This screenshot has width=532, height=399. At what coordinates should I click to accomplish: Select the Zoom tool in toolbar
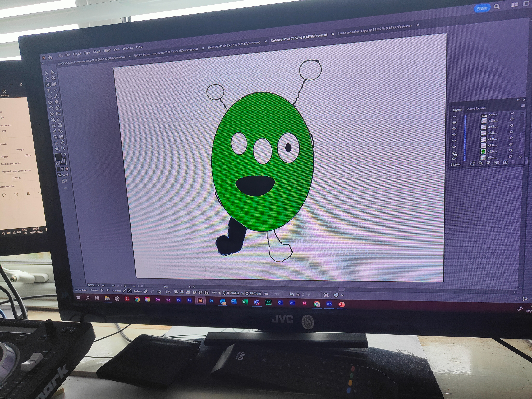[63, 148]
